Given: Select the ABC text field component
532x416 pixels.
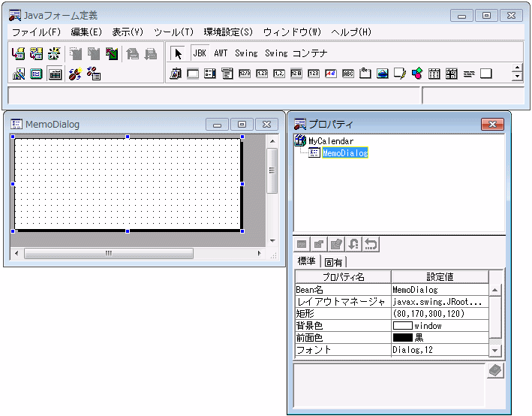Looking at the screenshot, I should click(348, 74).
